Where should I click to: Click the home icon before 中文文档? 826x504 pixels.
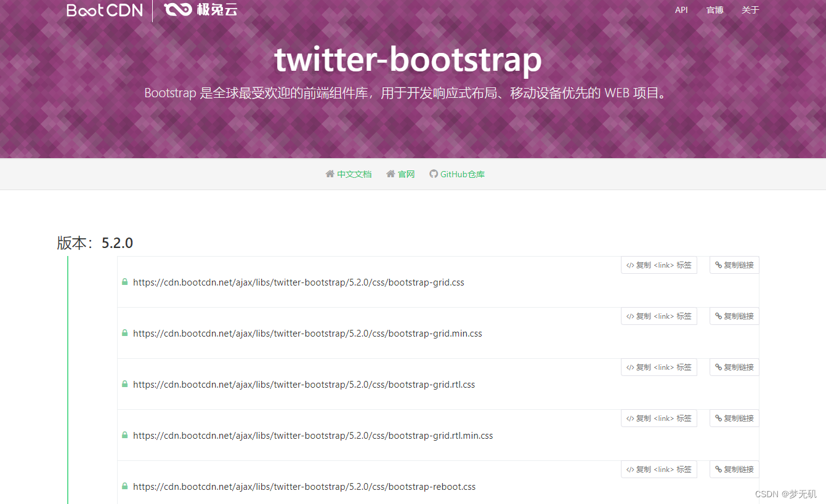point(330,174)
